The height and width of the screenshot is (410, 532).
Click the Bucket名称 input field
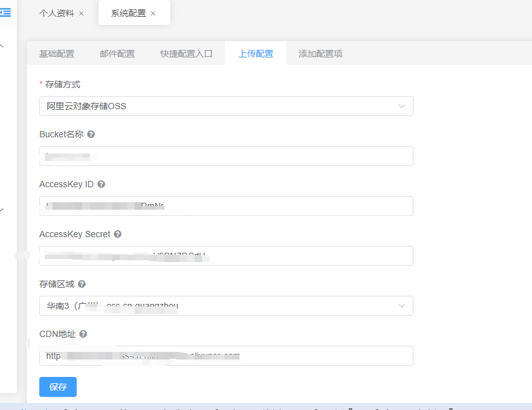pyautogui.click(x=226, y=156)
